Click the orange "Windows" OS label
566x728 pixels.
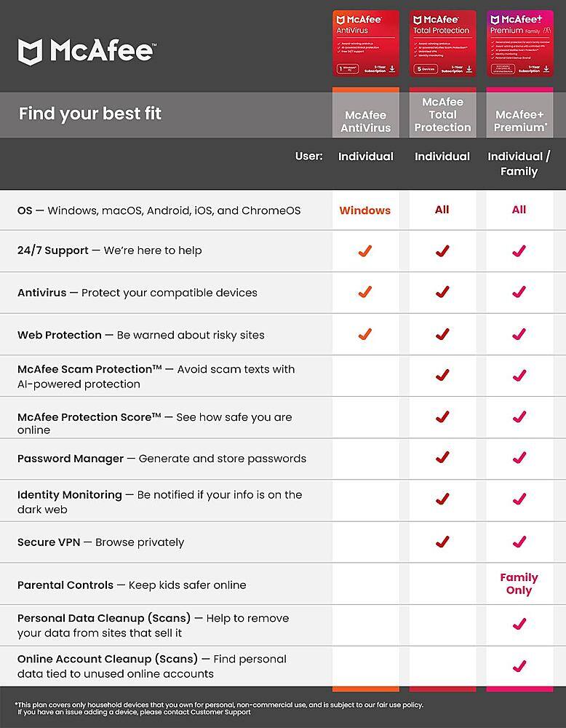(365, 210)
